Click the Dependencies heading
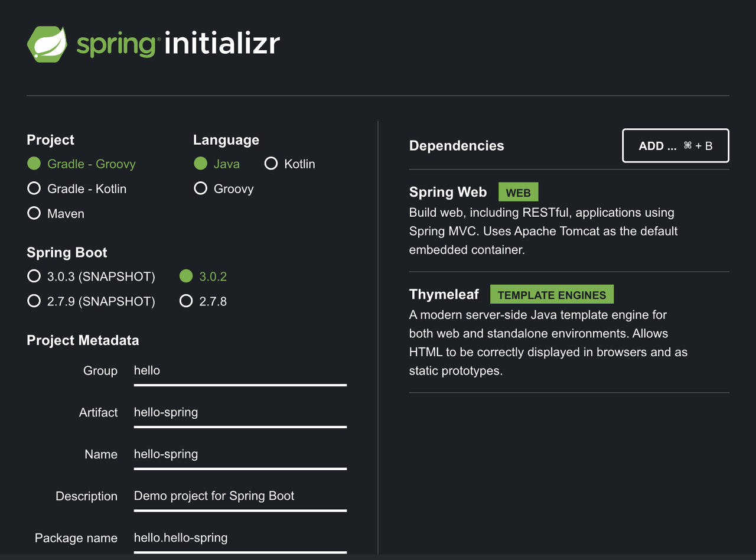This screenshot has height=560, width=756. point(457,146)
